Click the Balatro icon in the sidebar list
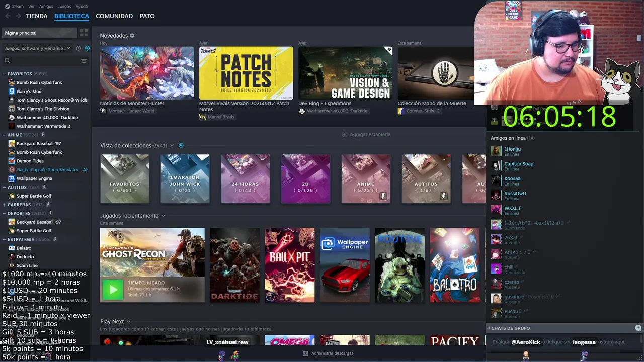This screenshot has width=644, height=362. [12, 248]
